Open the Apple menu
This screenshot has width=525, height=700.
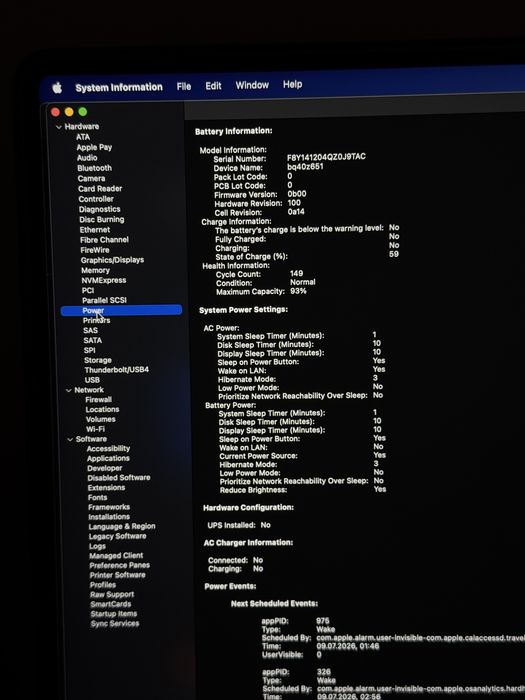[x=57, y=88]
